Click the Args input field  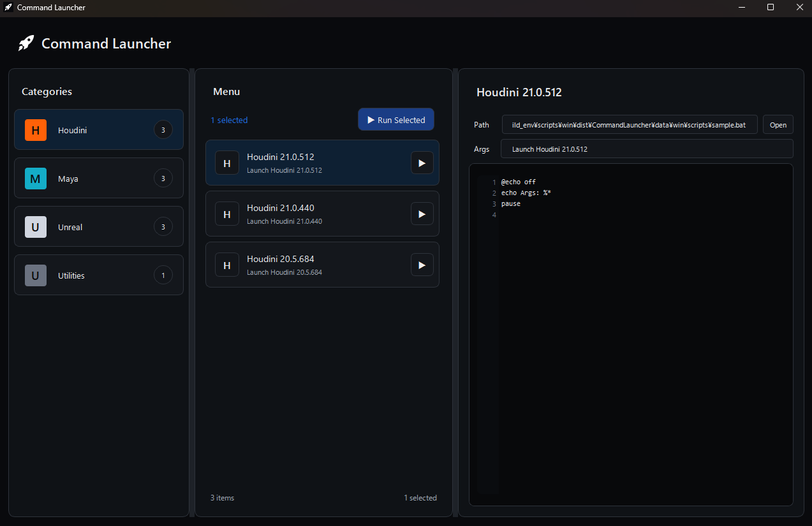pyautogui.click(x=647, y=149)
